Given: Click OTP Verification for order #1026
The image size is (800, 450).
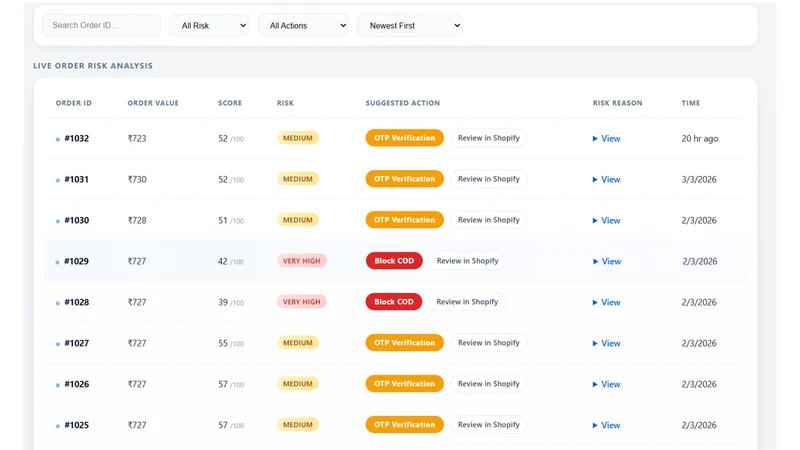Looking at the screenshot, I should [x=405, y=384].
